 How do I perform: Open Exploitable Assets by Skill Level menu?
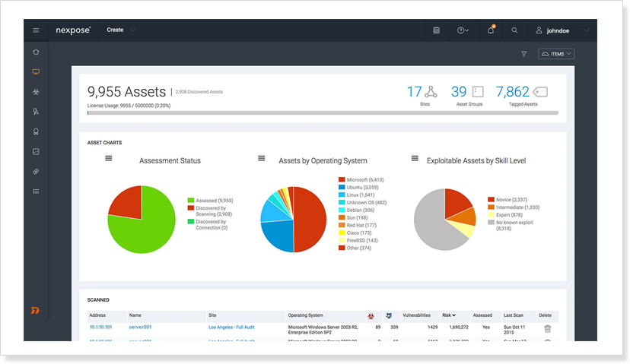coord(415,159)
